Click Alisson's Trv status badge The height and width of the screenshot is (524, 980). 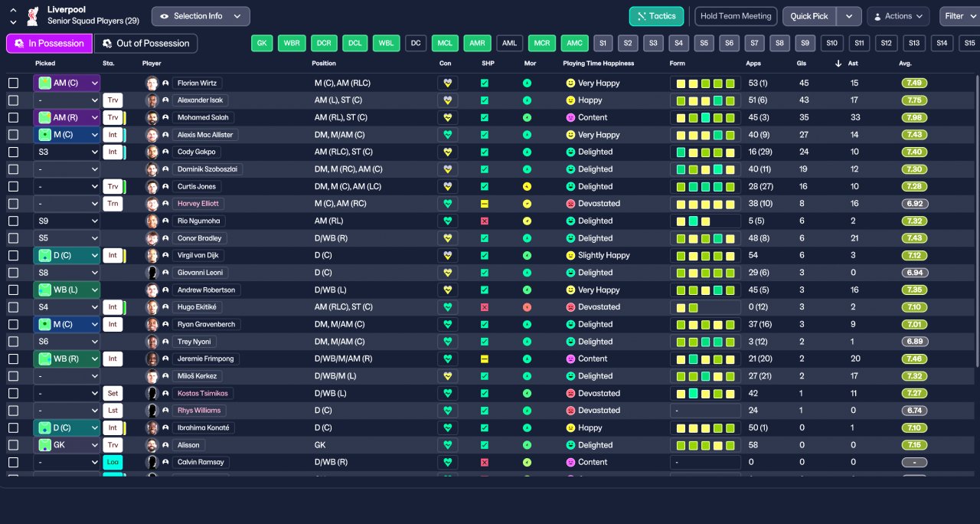pos(113,445)
